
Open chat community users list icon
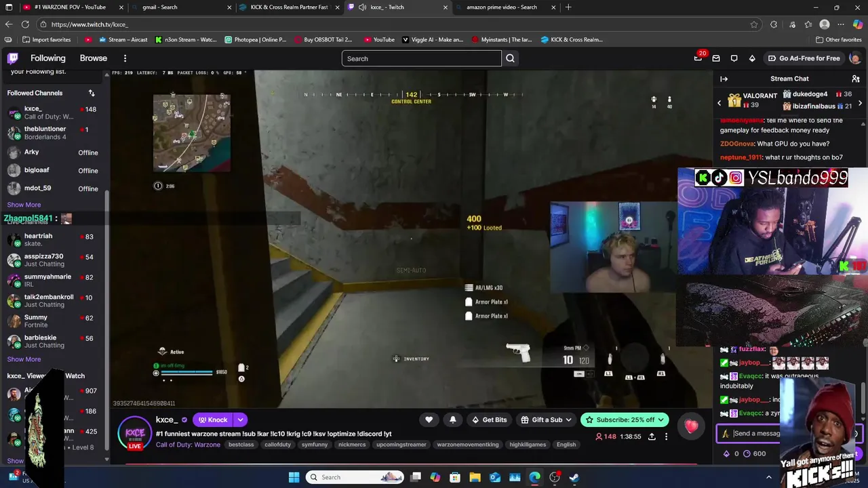point(856,79)
